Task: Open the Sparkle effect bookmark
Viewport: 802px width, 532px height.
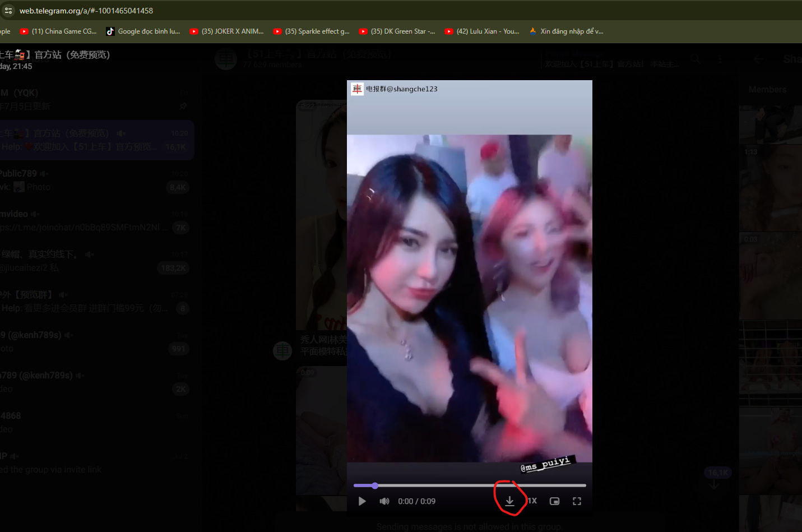Action: (x=312, y=31)
